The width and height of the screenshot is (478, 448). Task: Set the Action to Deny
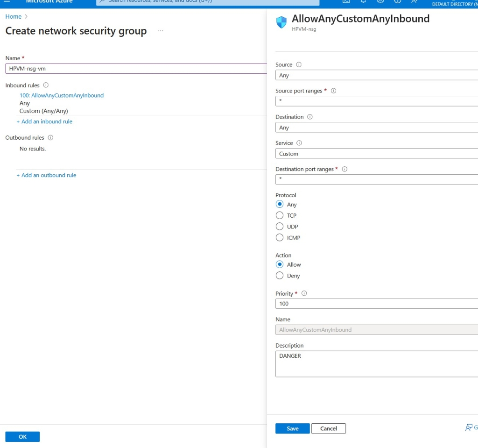(x=280, y=276)
